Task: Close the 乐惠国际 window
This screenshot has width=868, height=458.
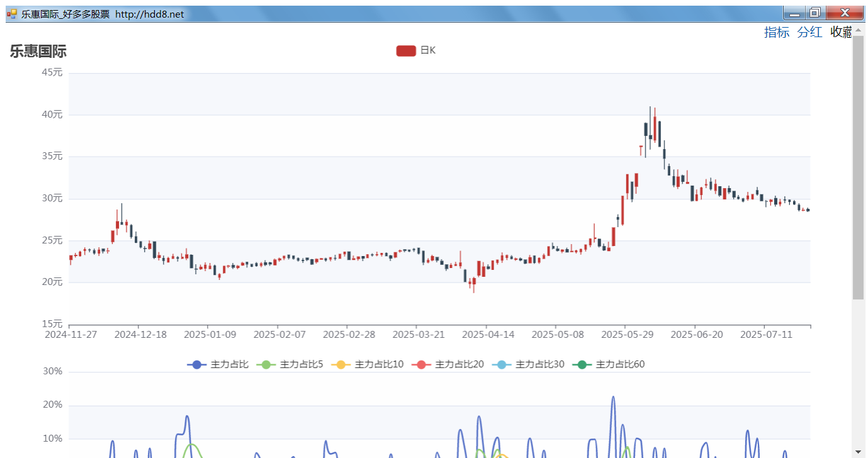Action: 845,13
